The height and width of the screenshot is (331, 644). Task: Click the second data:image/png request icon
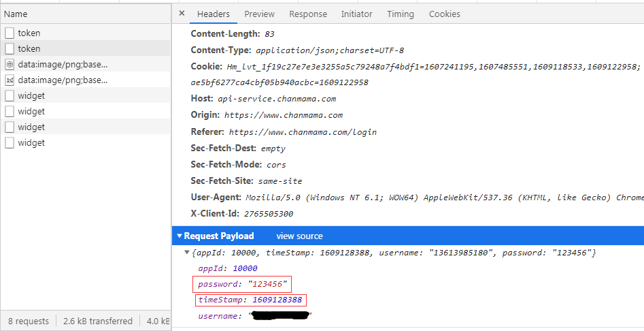[x=10, y=80]
